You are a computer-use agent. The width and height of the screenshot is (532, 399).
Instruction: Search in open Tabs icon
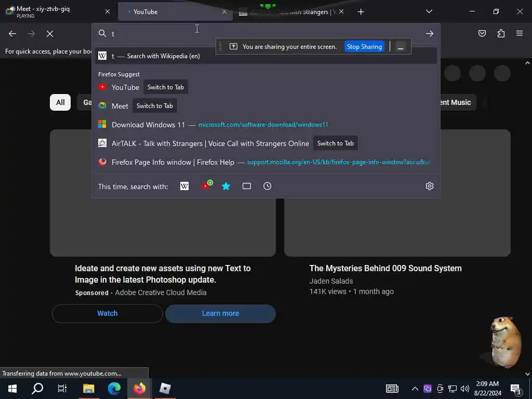(x=247, y=187)
